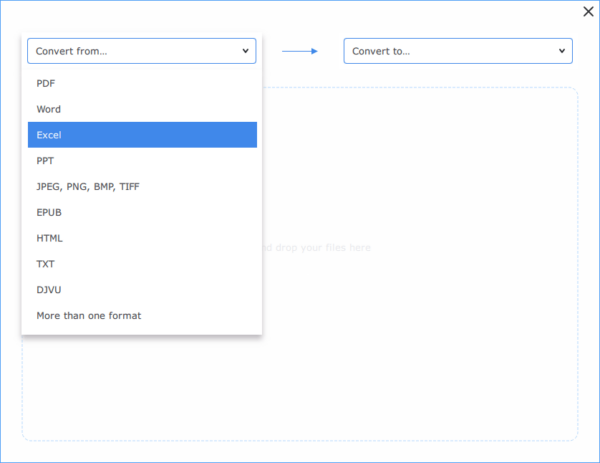Screen dimensions: 600x463
Task: Select the TXT format option
Action: click(x=142, y=264)
